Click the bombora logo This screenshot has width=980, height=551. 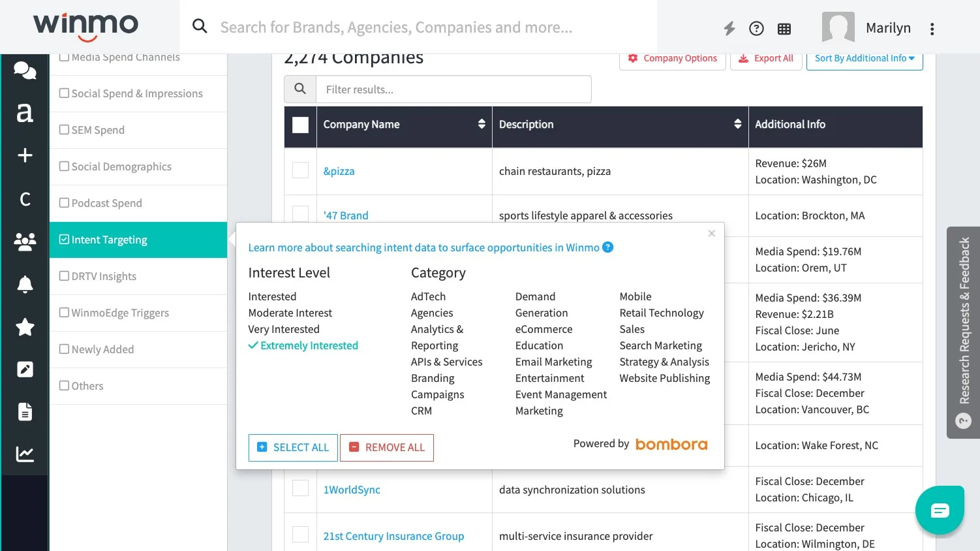(671, 444)
